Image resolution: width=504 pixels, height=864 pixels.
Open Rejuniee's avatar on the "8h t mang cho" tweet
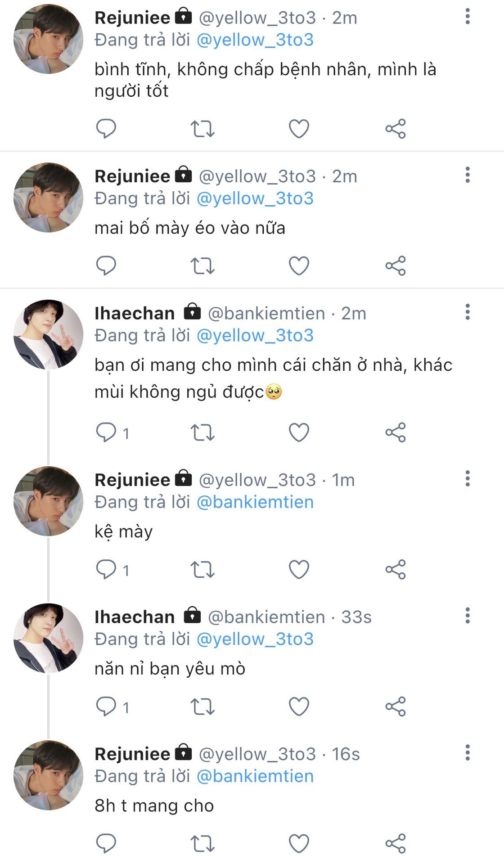pyautogui.click(x=48, y=775)
